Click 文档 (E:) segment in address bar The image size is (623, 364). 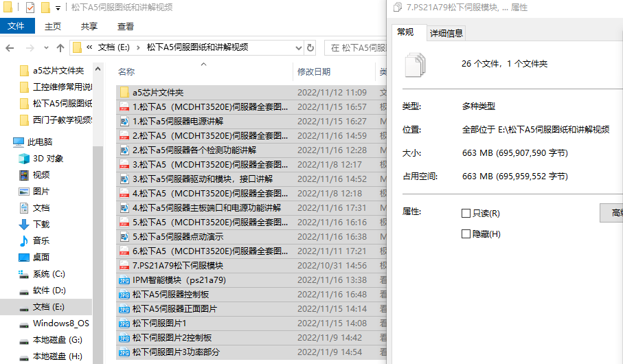tap(113, 47)
